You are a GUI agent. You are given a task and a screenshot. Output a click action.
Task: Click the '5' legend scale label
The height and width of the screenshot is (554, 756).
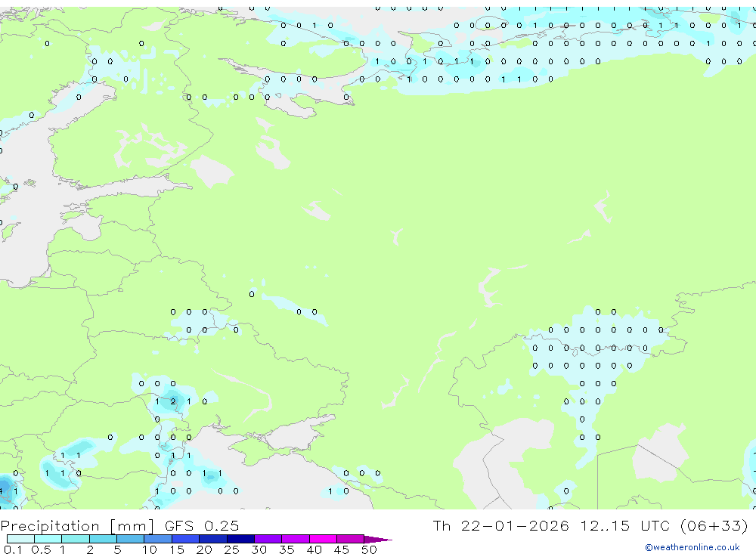pos(117,549)
